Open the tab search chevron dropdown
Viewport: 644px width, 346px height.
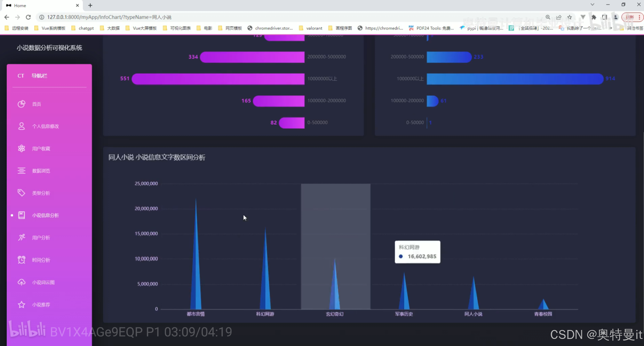pos(592,4)
